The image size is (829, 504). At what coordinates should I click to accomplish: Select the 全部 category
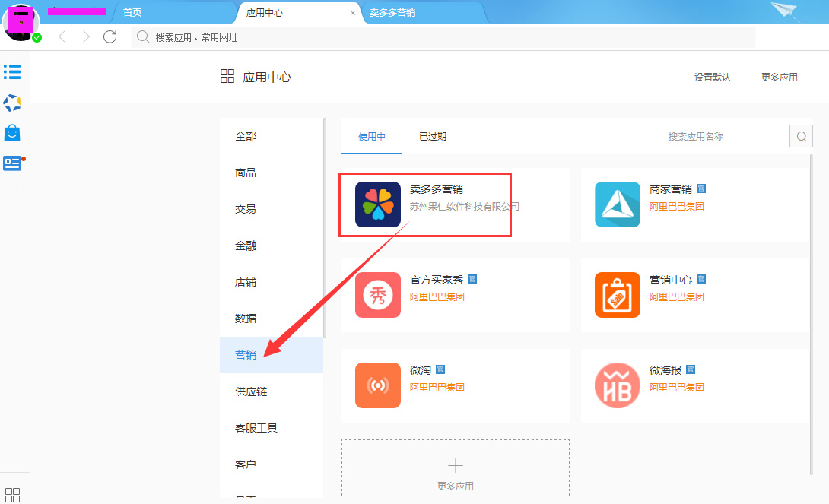(272, 136)
